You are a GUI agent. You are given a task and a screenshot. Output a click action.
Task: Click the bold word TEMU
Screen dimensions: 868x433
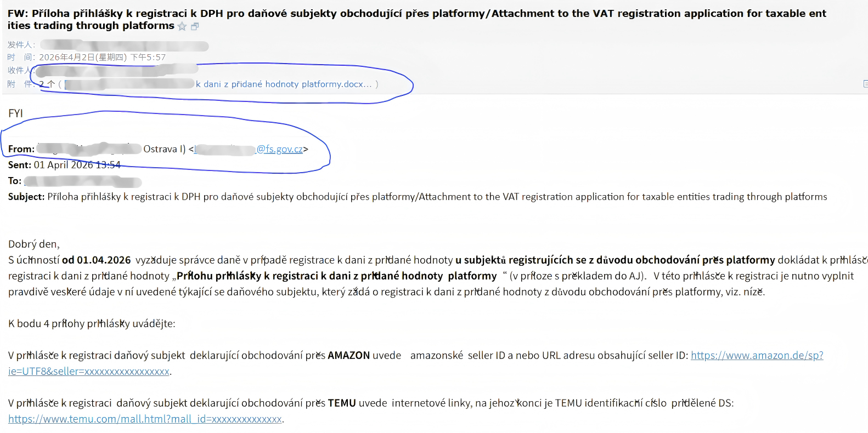(x=342, y=403)
